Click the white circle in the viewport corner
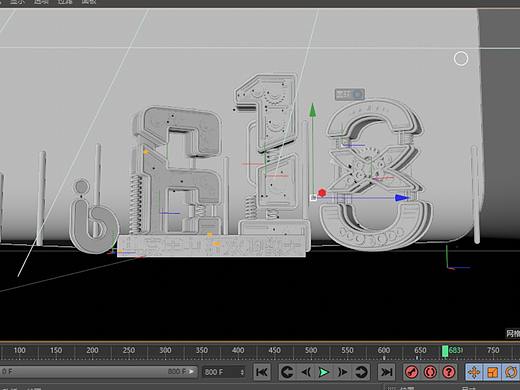The width and height of the screenshot is (520, 390). point(461,59)
